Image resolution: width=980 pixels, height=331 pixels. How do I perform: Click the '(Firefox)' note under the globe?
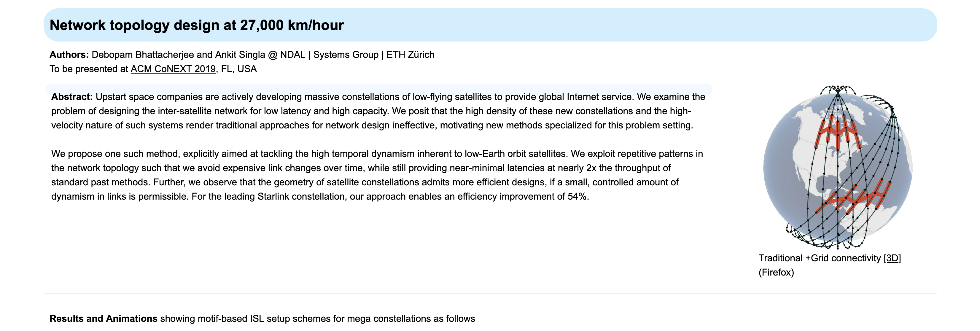(776, 272)
